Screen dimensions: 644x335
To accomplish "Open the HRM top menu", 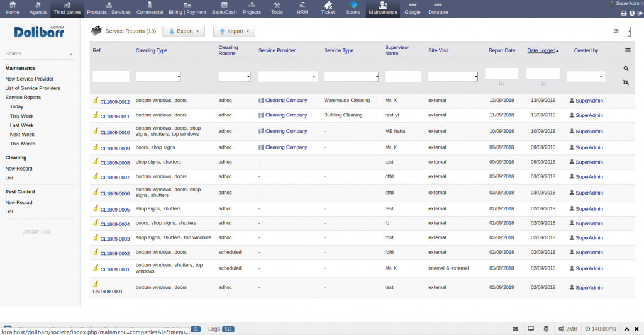I will click(x=302, y=8).
